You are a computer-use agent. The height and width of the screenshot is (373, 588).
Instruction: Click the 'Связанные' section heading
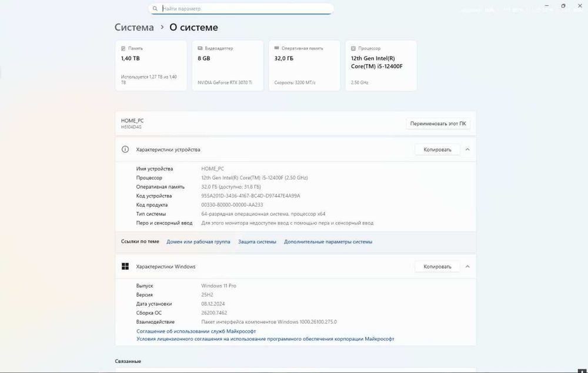tap(128, 361)
